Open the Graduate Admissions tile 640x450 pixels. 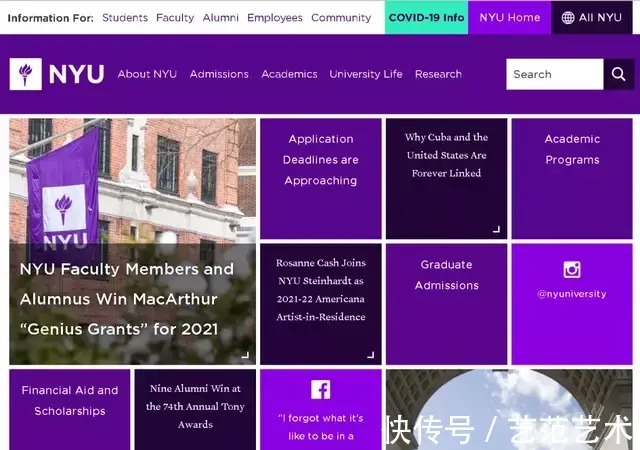coord(447,304)
